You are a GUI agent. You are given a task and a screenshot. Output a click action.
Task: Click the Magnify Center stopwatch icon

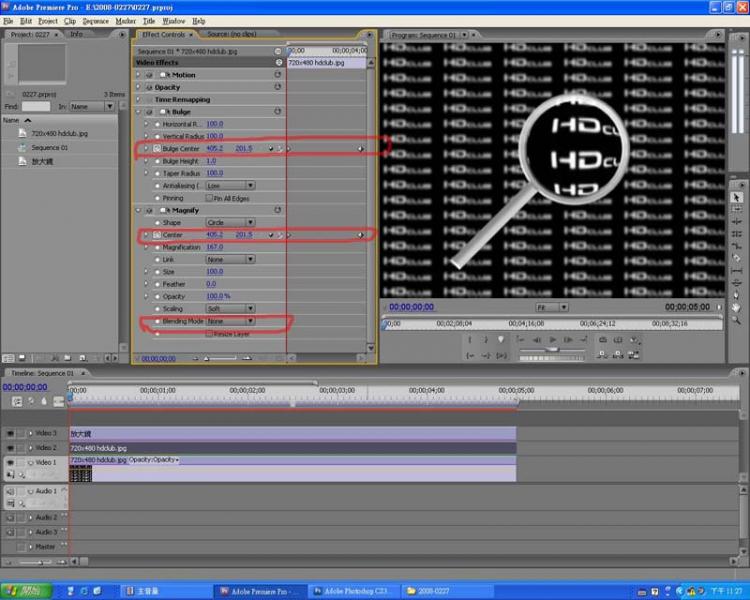tap(156, 235)
